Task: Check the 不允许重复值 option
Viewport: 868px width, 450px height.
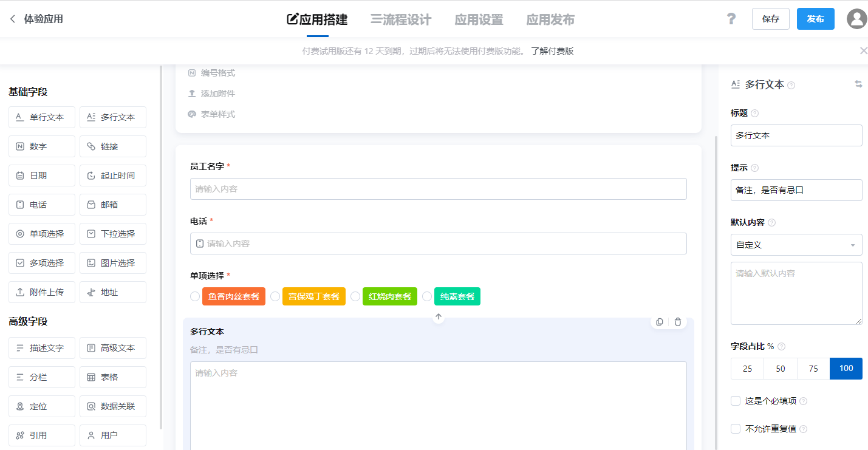Action: pyautogui.click(x=735, y=429)
